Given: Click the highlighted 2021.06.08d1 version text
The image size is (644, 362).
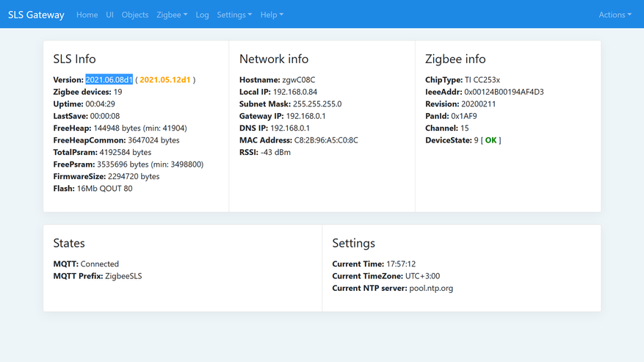Looking at the screenshot, I should tap(109, 80).
